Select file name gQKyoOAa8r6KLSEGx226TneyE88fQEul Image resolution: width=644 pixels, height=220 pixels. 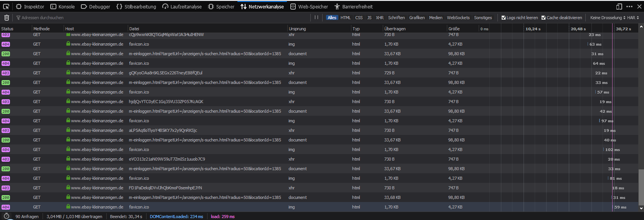166,73
